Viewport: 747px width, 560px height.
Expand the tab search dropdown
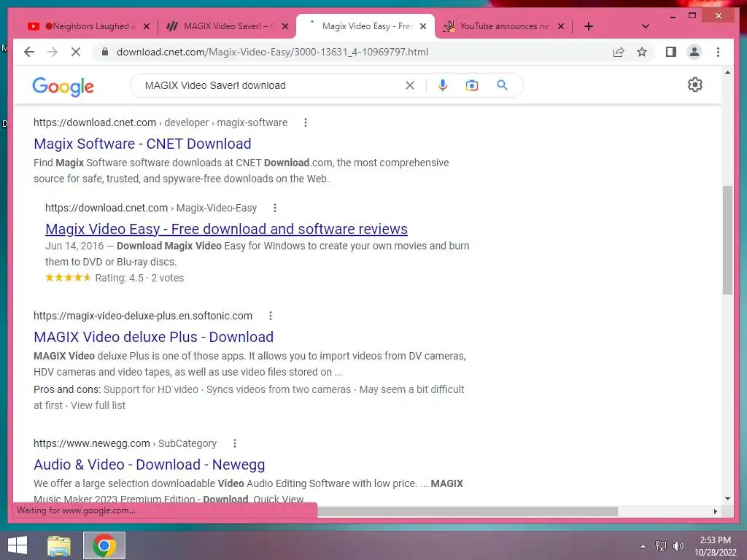pos(645,26)
